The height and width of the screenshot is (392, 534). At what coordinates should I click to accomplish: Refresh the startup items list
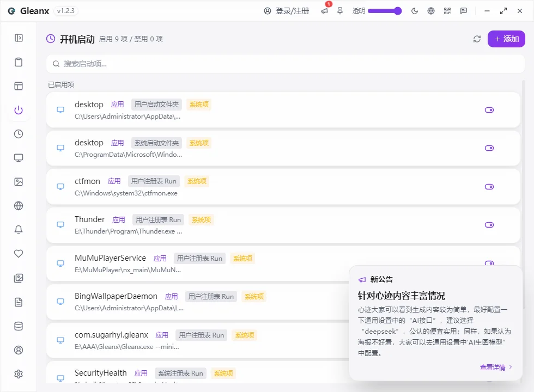coord(477,39)
